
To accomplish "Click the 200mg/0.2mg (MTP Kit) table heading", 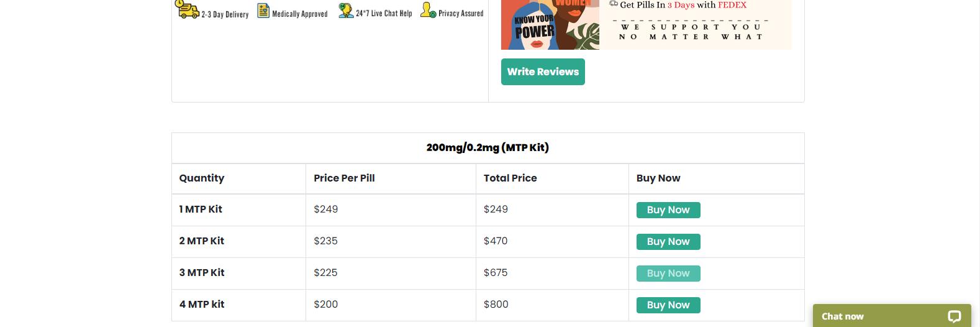I will tap(488, 148).
